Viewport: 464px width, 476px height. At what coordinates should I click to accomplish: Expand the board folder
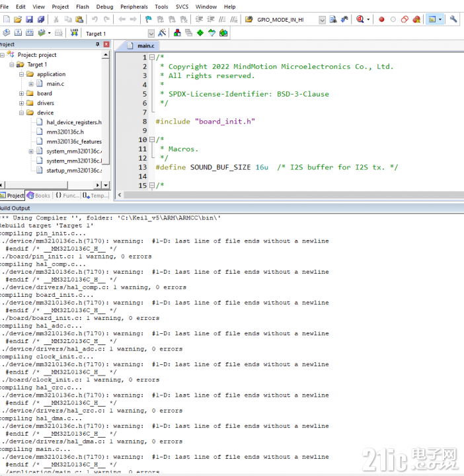(x=22, y=93)
